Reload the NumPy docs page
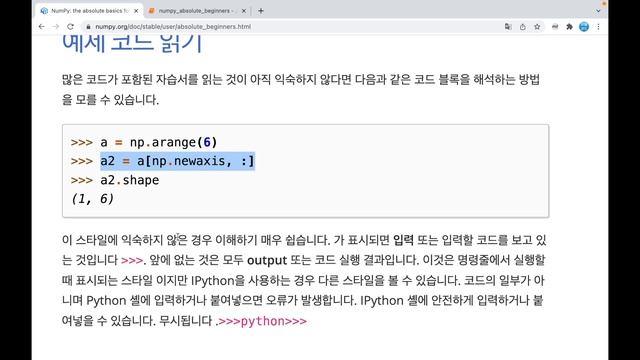This screenshot has height=360, width=640. (x=70, y=27)
